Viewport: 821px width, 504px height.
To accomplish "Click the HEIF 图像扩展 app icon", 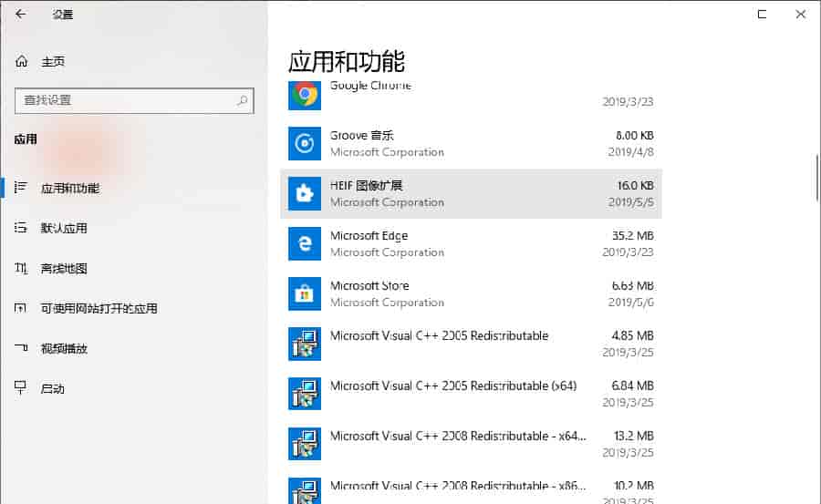I will [305, 193].
